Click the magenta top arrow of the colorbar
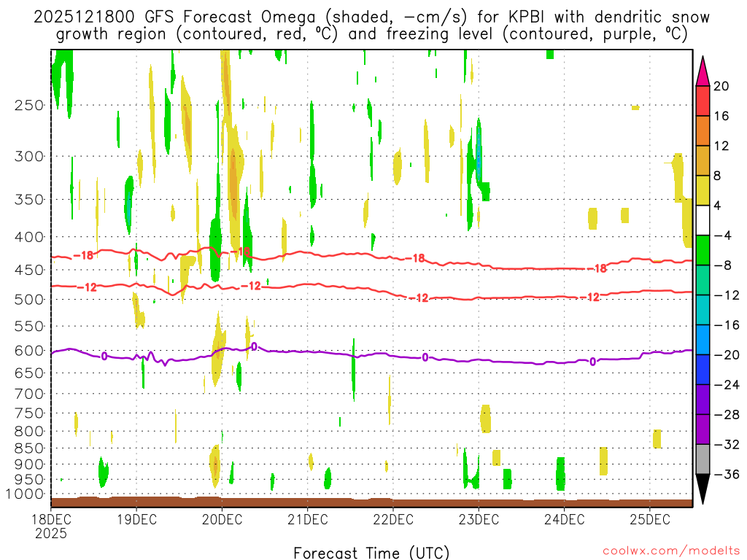This screenshot has height=560, width=747. (703, 73)
